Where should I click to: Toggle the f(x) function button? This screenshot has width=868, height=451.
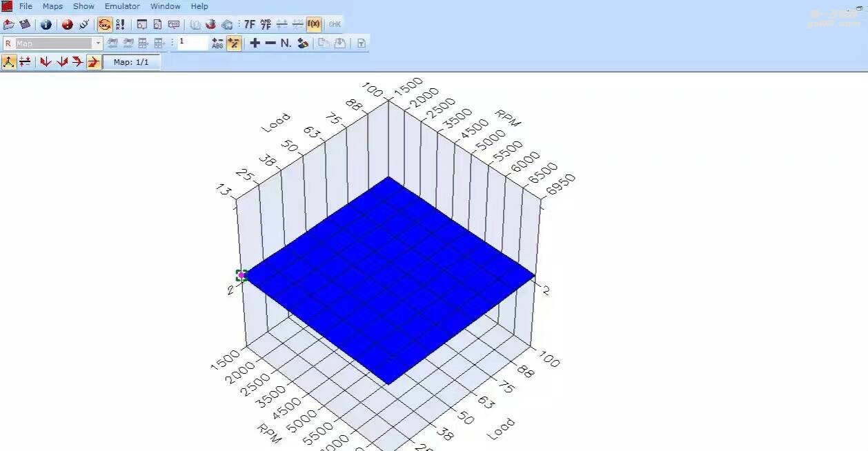pyautogui.click(x=313, y=25)
